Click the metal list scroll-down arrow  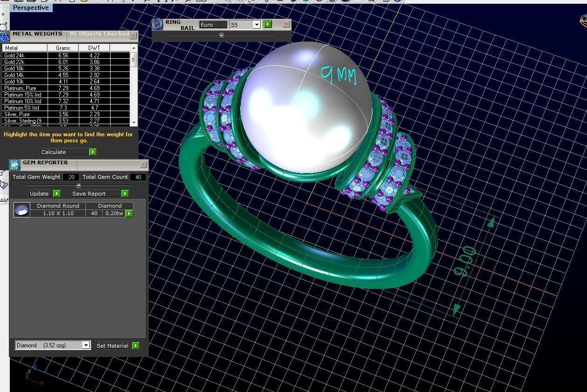click(134, 122)
